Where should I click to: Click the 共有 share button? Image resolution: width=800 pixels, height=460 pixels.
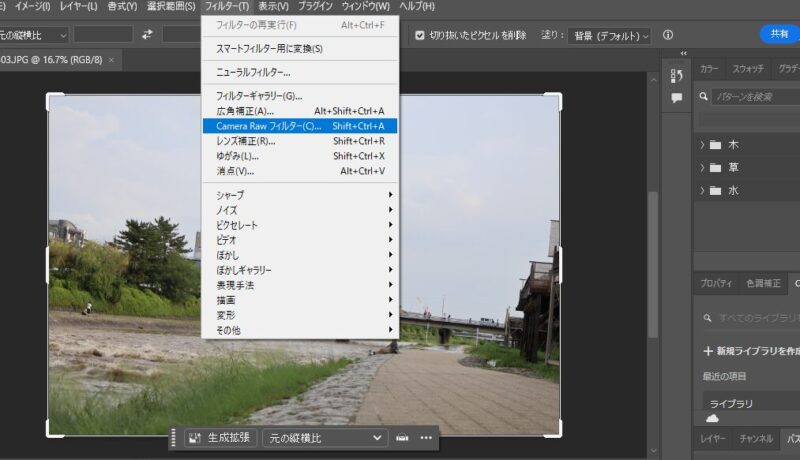pyautogui.click(x=780, y=34)
